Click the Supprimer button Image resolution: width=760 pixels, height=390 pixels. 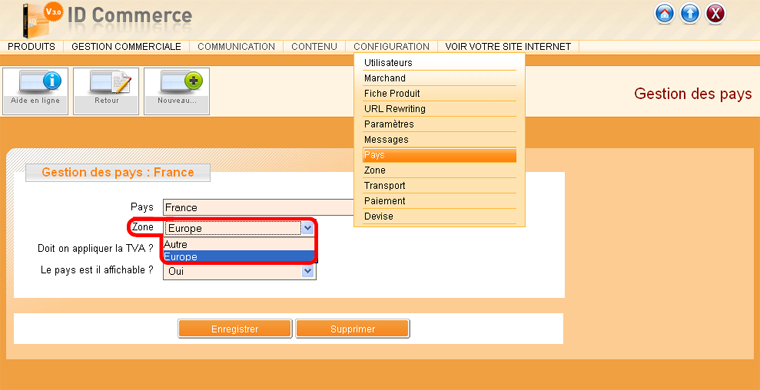point(353,329)
